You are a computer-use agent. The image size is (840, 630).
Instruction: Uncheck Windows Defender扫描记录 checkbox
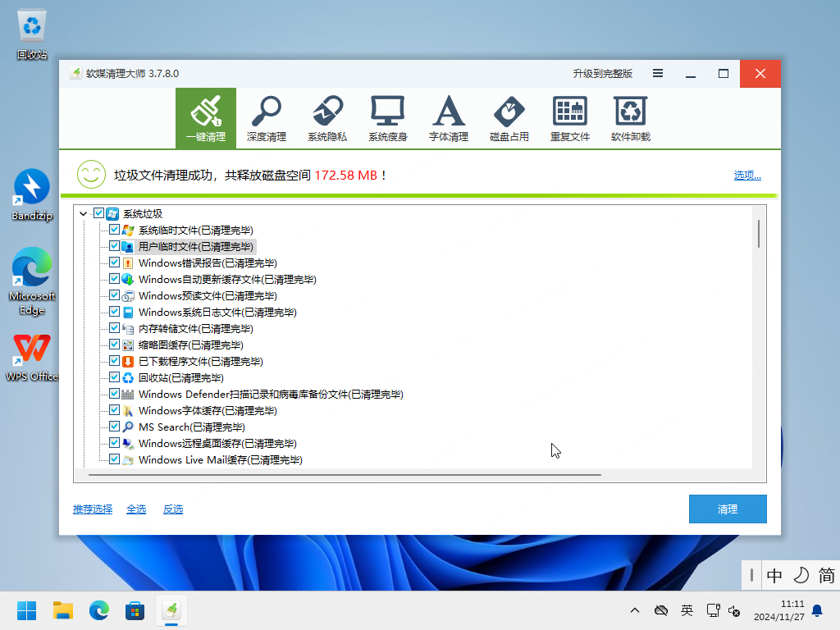[x=114, y=394]
